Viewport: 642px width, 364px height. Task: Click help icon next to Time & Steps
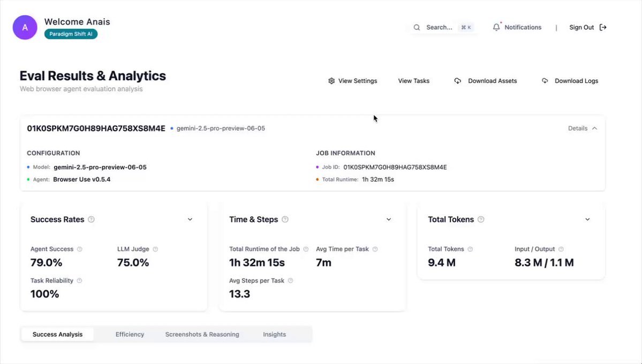click(285, 219)
